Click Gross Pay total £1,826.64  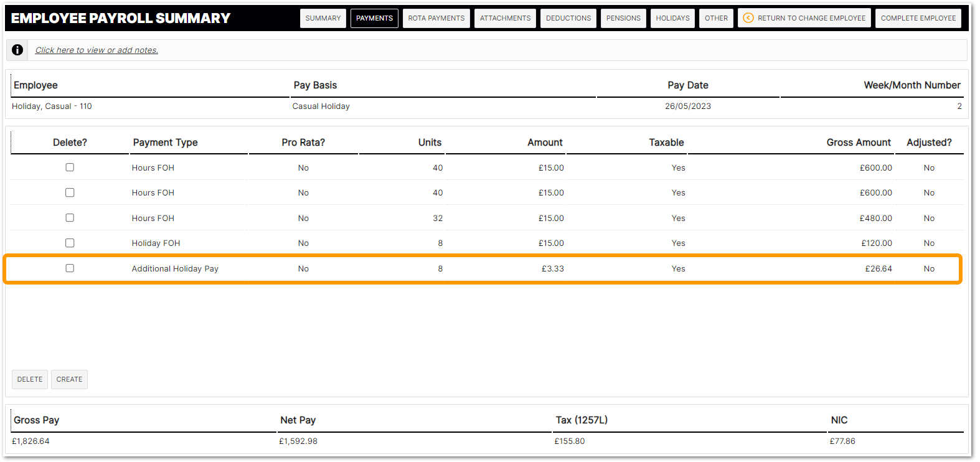31,441
